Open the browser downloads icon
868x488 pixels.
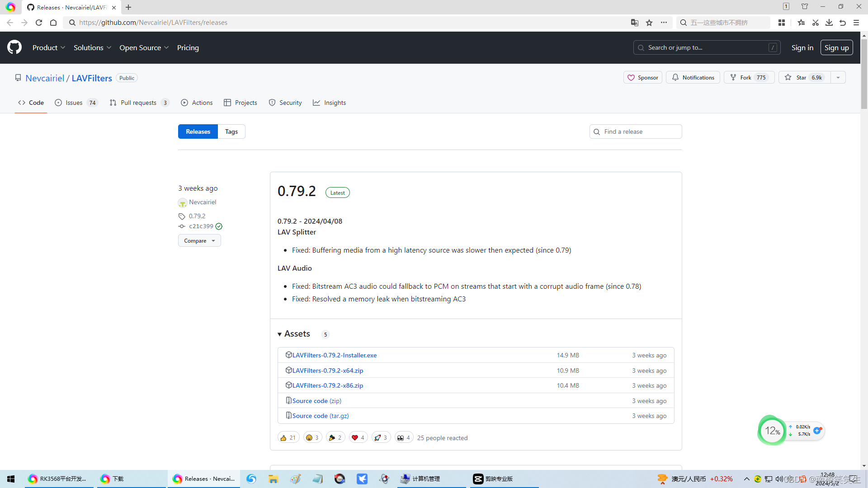click(x=829, y=23)
